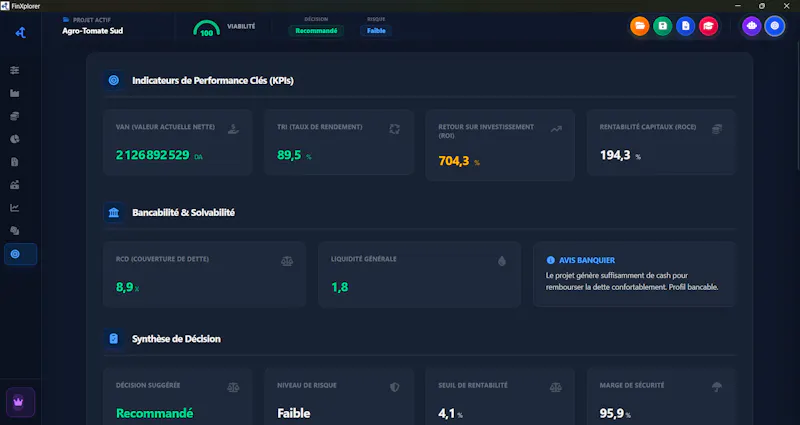Open the cash register sidebar icon
This screenshot has height=425, width=800.
15,185
